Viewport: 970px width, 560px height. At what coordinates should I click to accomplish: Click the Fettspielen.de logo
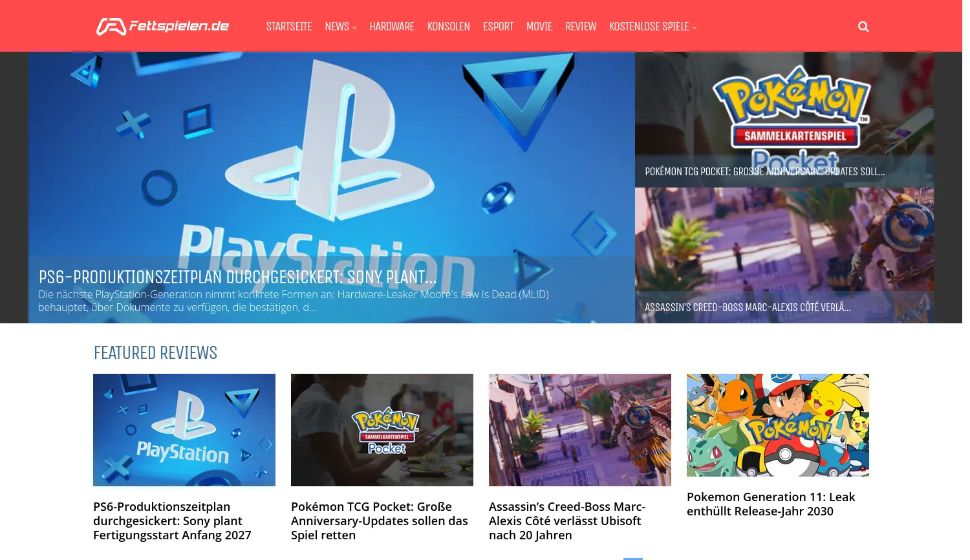click(x=163, y=27)
